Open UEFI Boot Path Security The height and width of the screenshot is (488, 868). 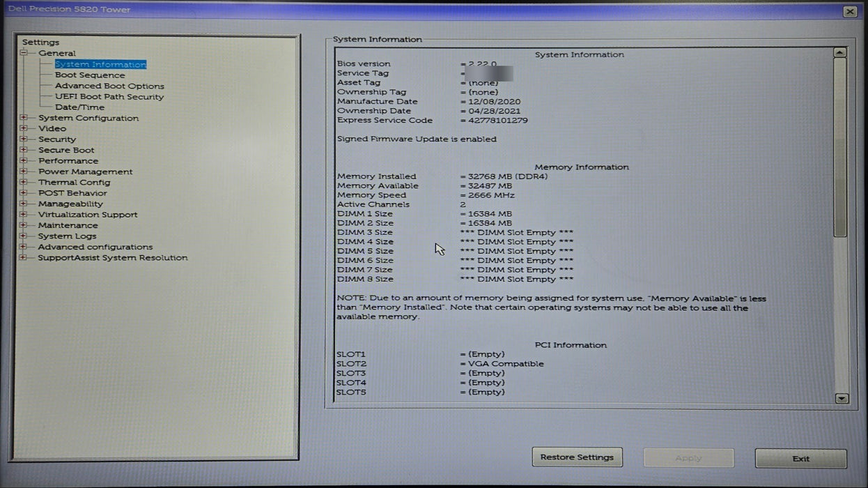[x=109, y=97]
